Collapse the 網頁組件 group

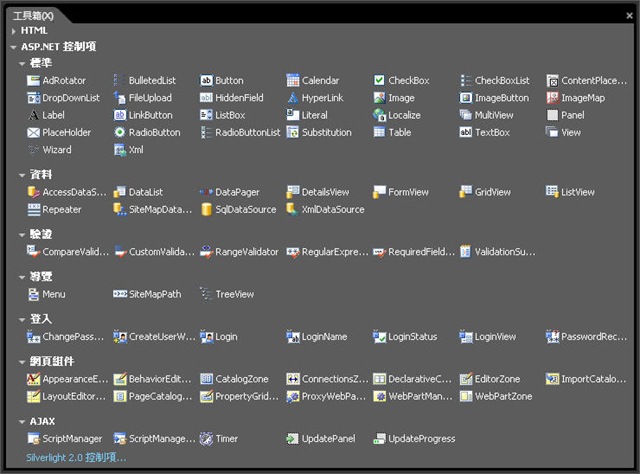pyautogui.click(x=22, y=362)
